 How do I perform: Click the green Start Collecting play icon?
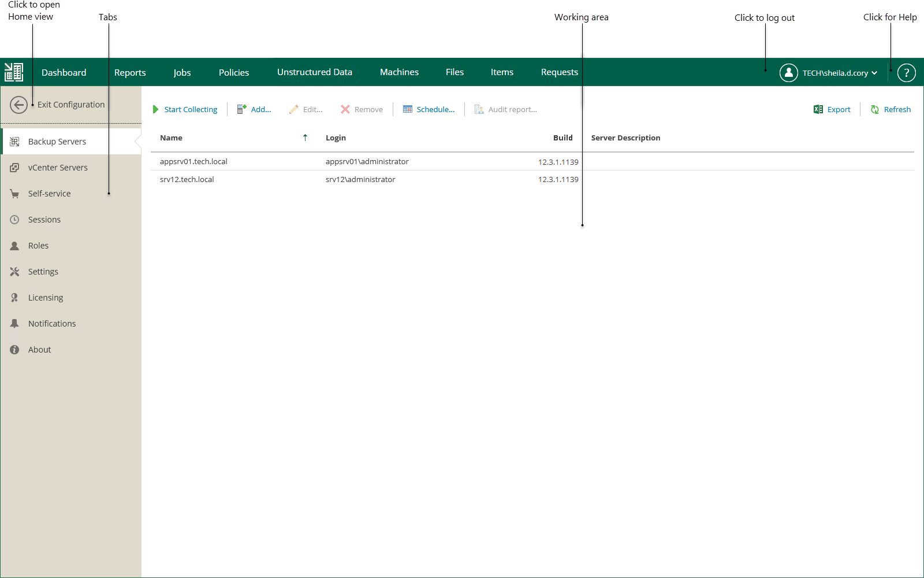point(155,109)
